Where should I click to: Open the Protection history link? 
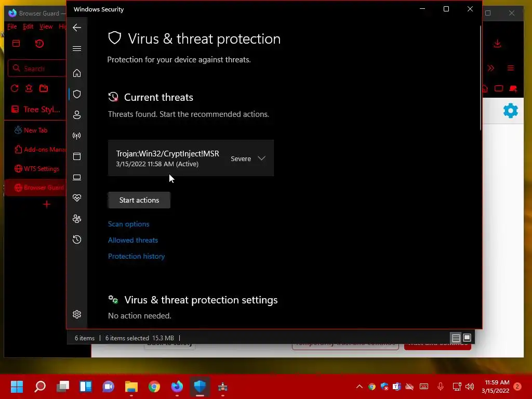click(137, 256)
